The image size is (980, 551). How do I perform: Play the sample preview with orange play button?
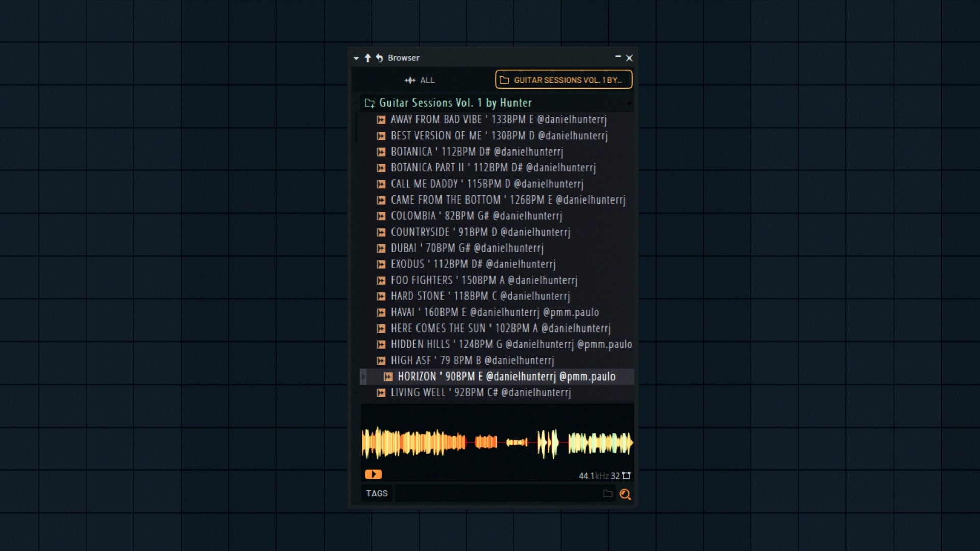pyautogui.click(x=373, y=474)
